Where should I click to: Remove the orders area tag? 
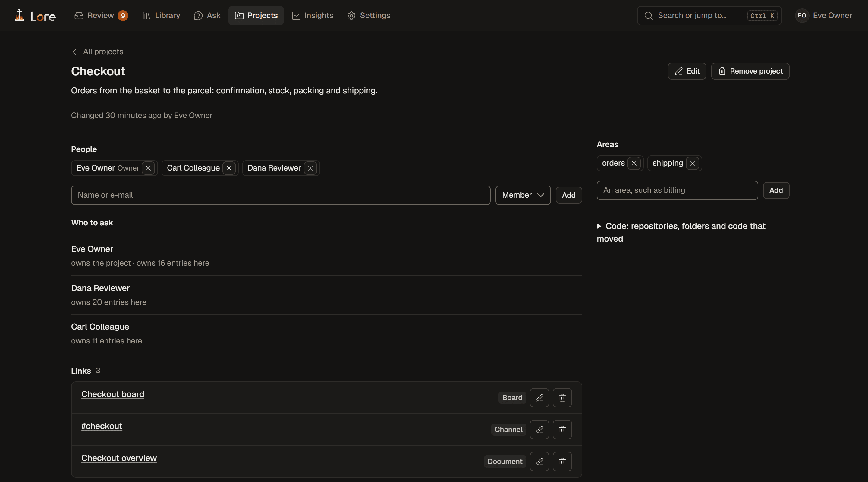click(634, 163)
